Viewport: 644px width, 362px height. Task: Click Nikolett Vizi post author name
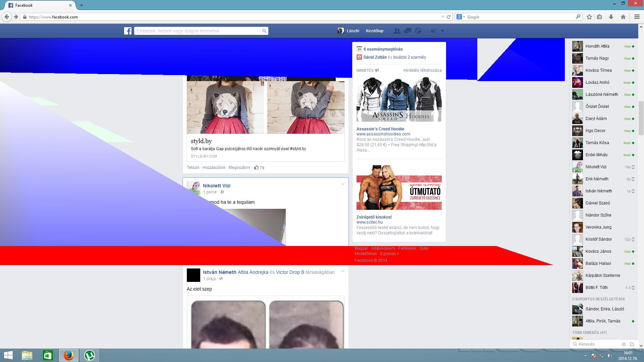tap(216, 186)
